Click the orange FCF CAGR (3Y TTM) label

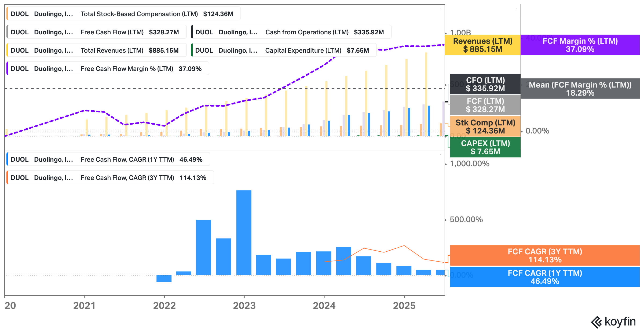(545, 255)
